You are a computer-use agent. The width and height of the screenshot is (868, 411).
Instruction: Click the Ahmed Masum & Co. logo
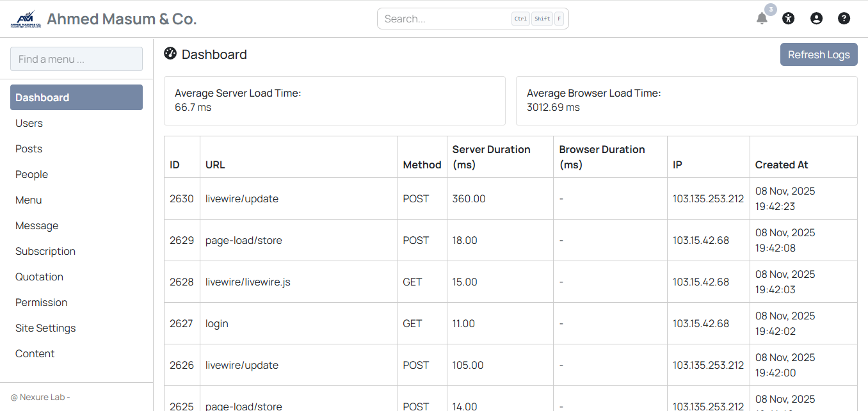(26, 19)
